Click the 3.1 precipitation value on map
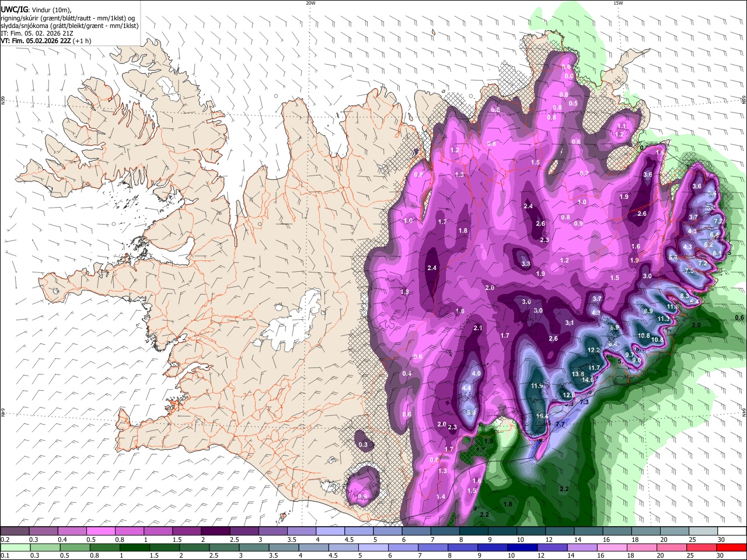 click(570, 323)
